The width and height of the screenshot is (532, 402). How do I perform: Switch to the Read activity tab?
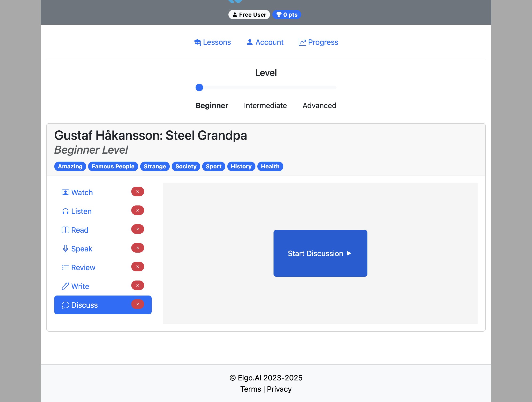pos(103,230)
